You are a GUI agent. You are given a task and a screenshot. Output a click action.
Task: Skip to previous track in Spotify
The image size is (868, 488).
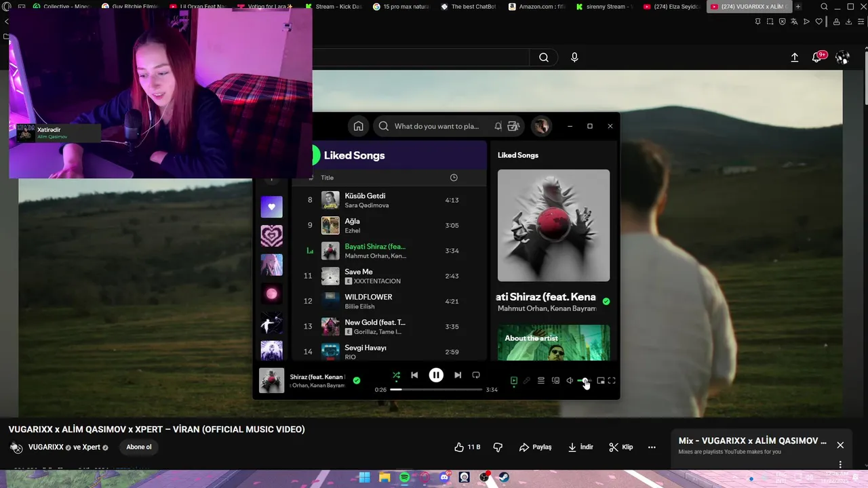point(414,375)
